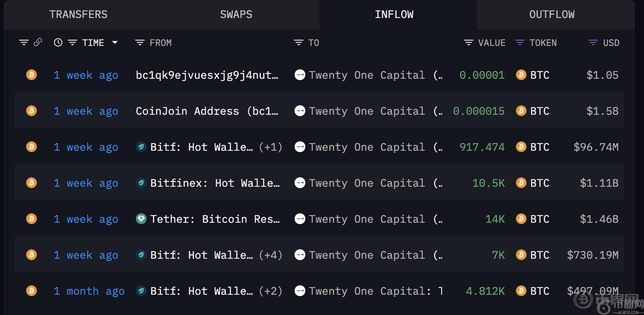Expand the (+4) additional senders badge
644x315 pixels.
pyautogui.click(x=271, y=255)
